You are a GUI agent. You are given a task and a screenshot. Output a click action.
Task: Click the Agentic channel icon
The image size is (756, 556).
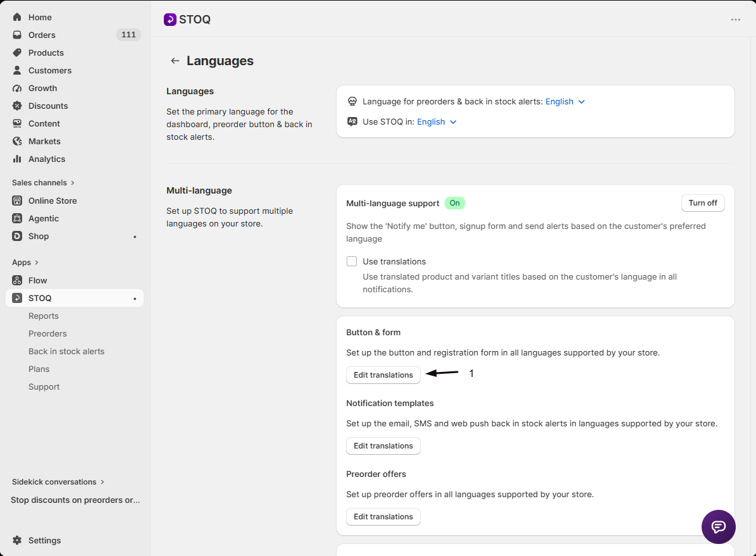pos(17,218)
